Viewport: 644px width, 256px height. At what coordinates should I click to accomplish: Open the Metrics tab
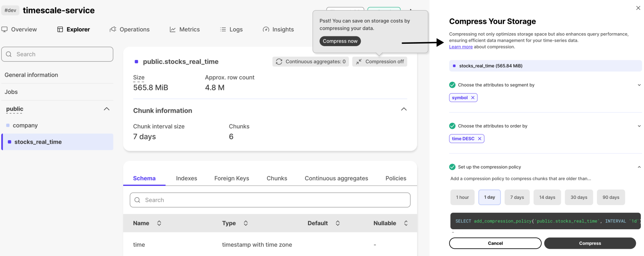(185, 30)
